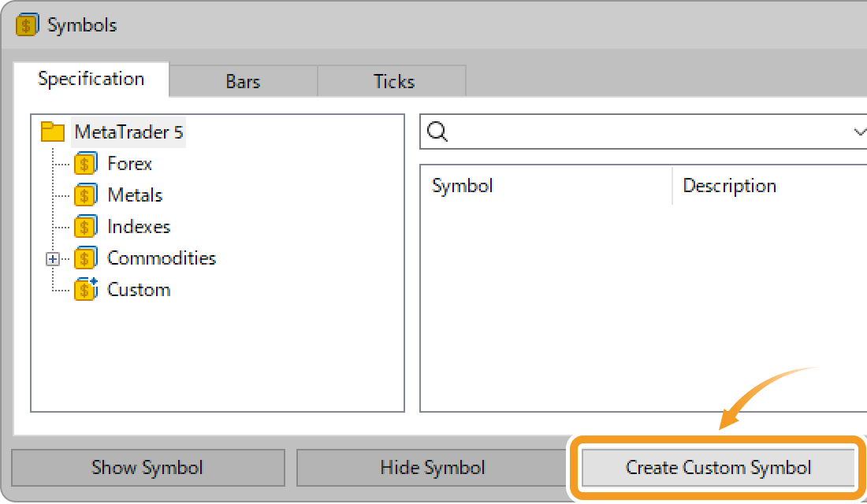The height and width of the screenshot is (504, 867).
Task: Open the search box dropdown arrow
Action: tap(859, 132)
